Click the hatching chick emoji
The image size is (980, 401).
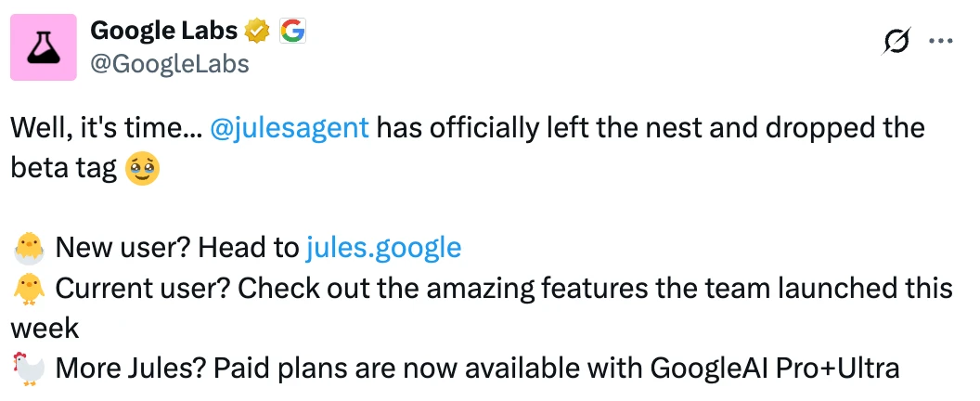coord(29,248)
